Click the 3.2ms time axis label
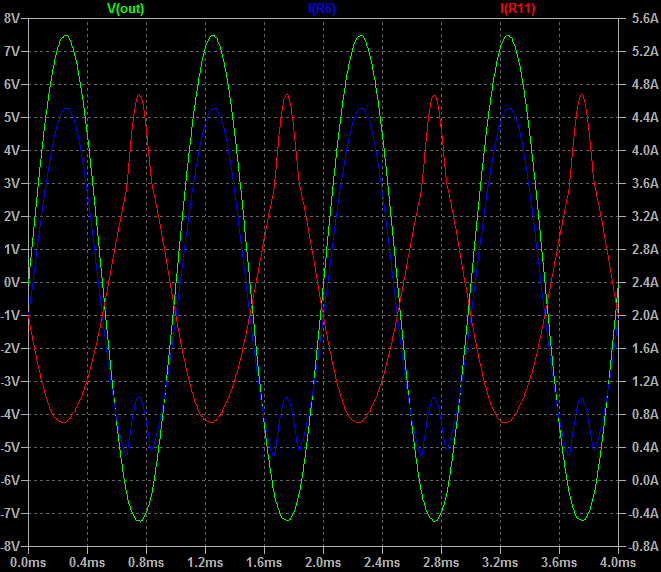The image size is (661, 572). pos(500,562)
